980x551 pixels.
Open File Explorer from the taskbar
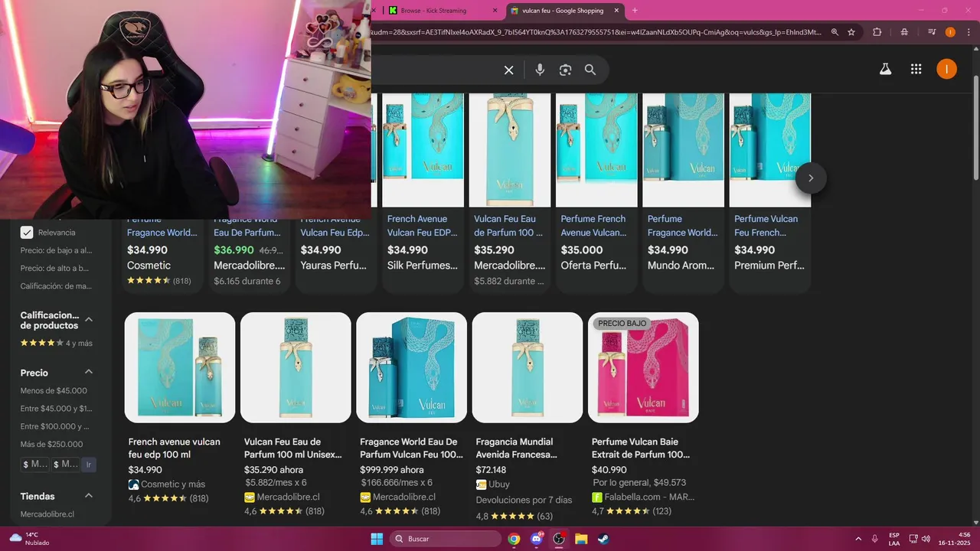(581, 539)
